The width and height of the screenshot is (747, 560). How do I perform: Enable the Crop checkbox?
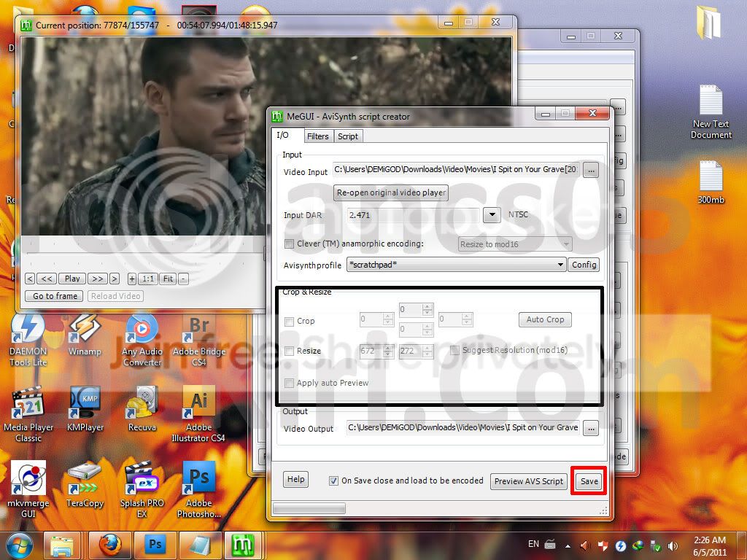click(289, 322)
